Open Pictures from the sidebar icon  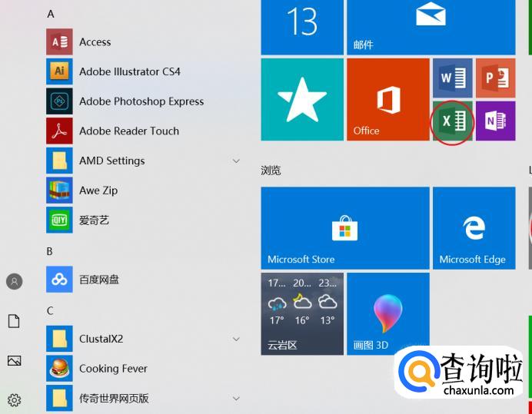14,360
